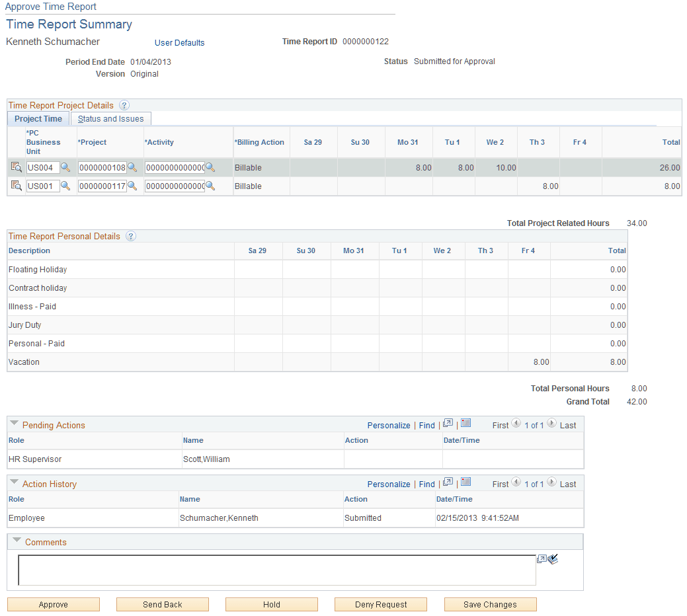Open the lookup for PC Business Unit US004
Image resolution: width=687 pixels, height=616 pixels.
(65, 167)
